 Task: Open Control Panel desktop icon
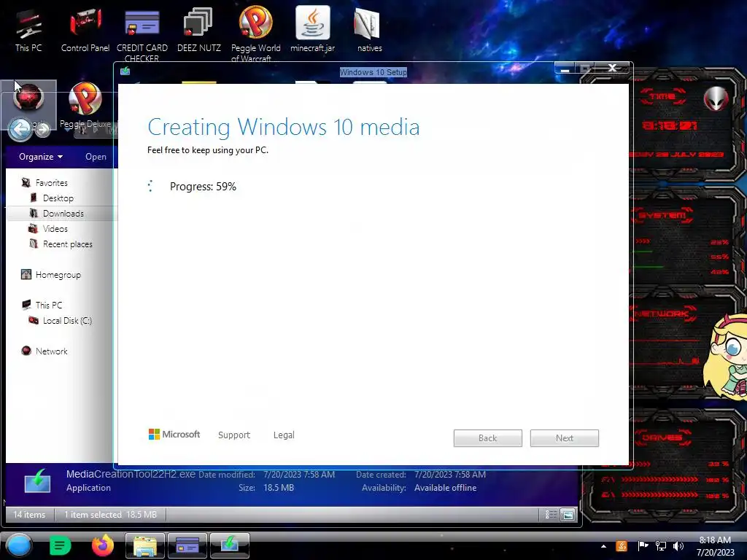click(85, 30)
